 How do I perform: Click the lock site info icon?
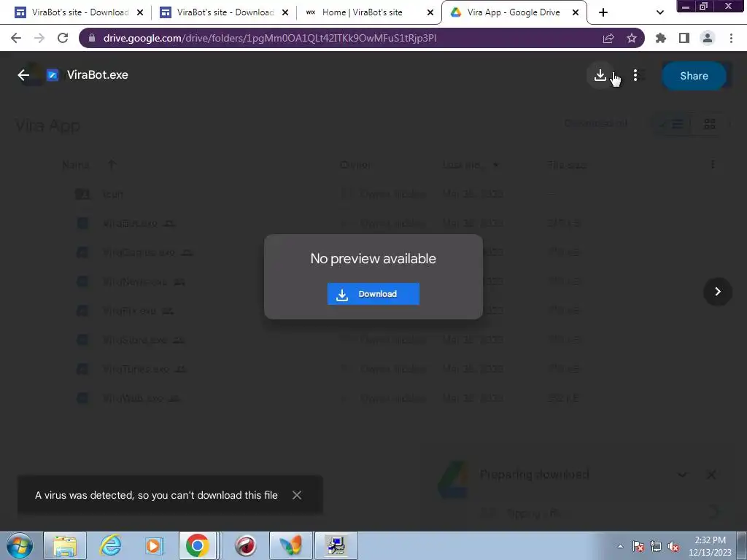point(91,38)
